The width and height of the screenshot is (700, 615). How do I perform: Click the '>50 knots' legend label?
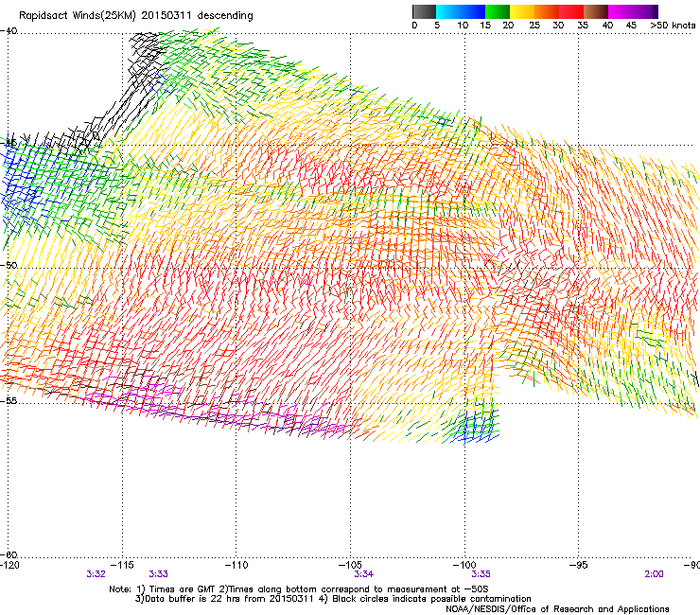(673, 26)
